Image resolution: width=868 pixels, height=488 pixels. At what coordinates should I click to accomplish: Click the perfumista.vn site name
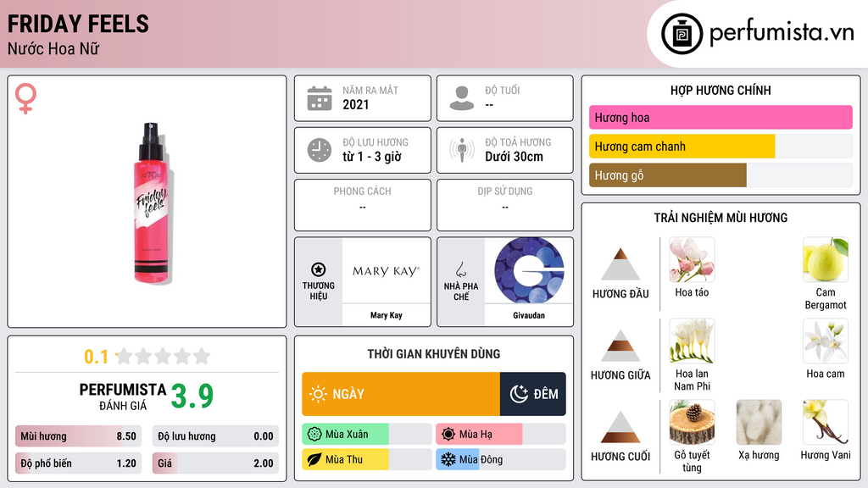[782, 33]
